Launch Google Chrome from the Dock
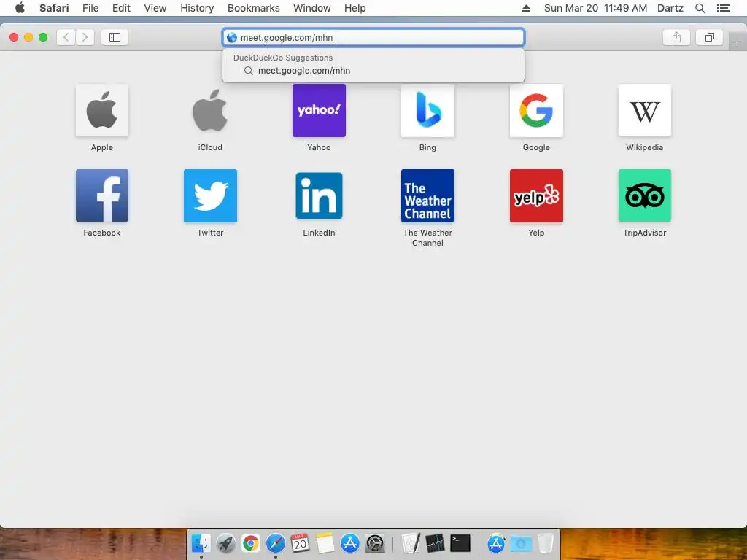This screenshot has width=747, height=560. tap(251, 543)
